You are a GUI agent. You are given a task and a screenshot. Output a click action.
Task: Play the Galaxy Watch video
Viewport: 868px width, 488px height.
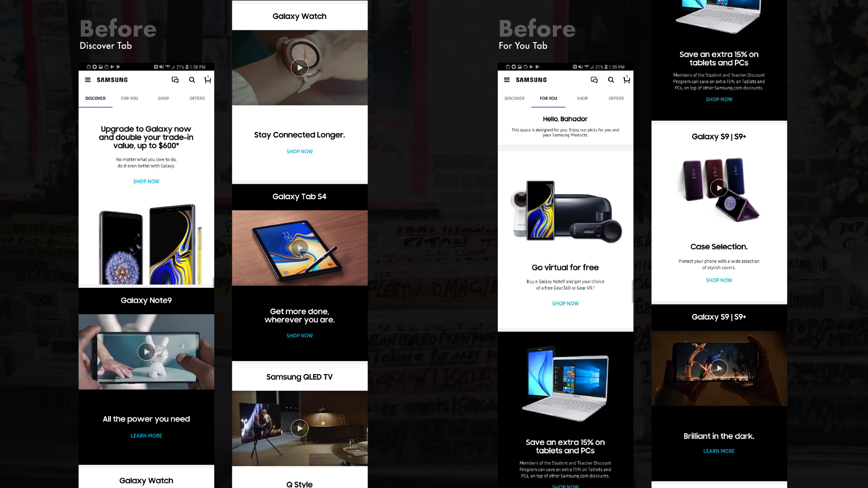300,68
